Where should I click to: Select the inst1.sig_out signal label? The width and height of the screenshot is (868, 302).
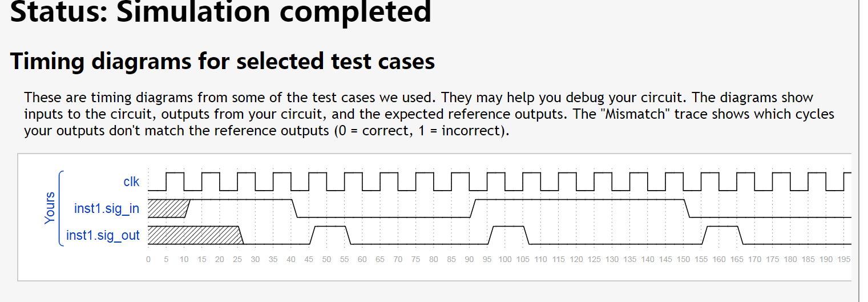pos(103,235)
